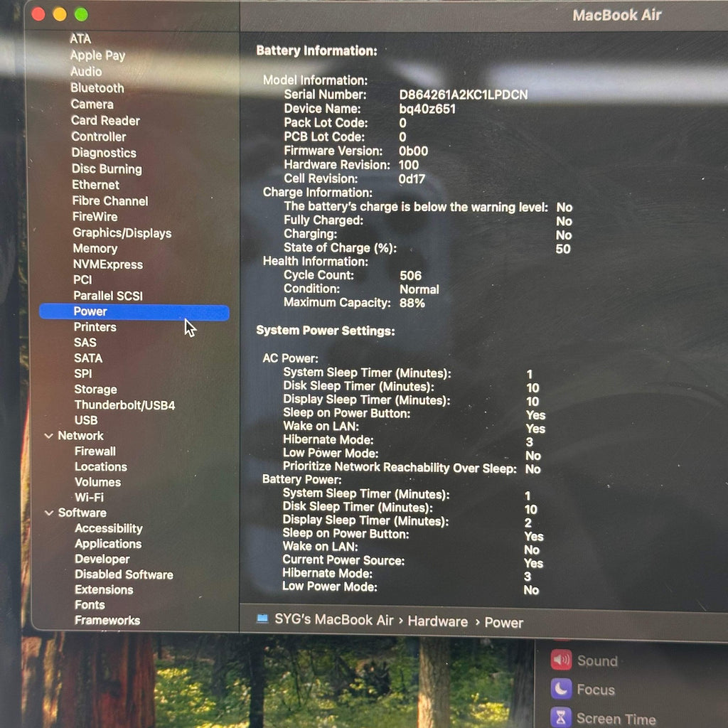Click the Cycle Count value 506
This screenshot has height=728, width=728.
[410, 275]
